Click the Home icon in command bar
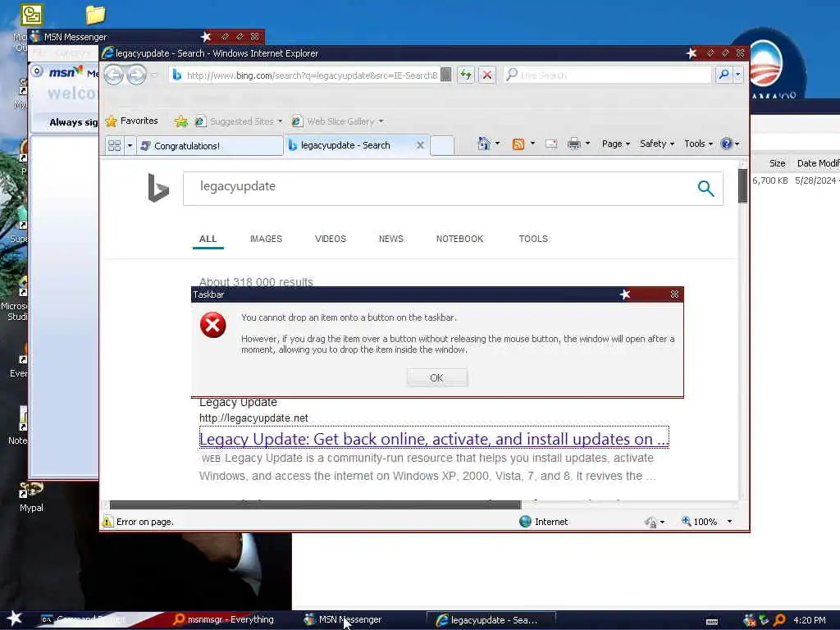 coord(484,144)
